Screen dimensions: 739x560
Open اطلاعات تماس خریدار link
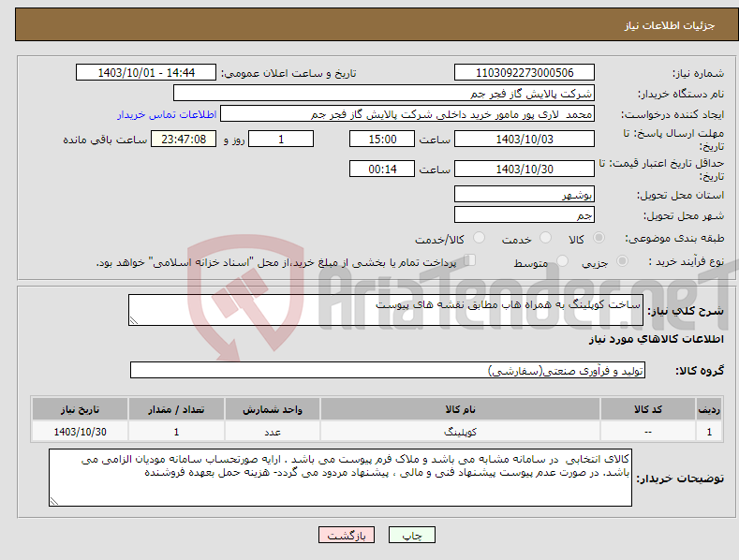pos(167,114)
